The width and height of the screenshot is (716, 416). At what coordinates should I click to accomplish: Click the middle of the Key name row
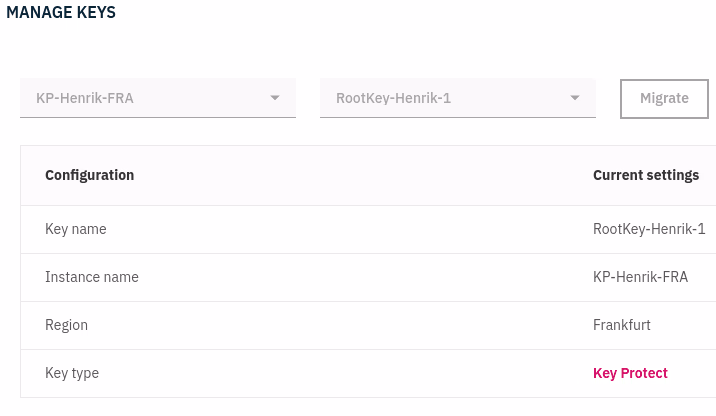(x=368, y=229)
